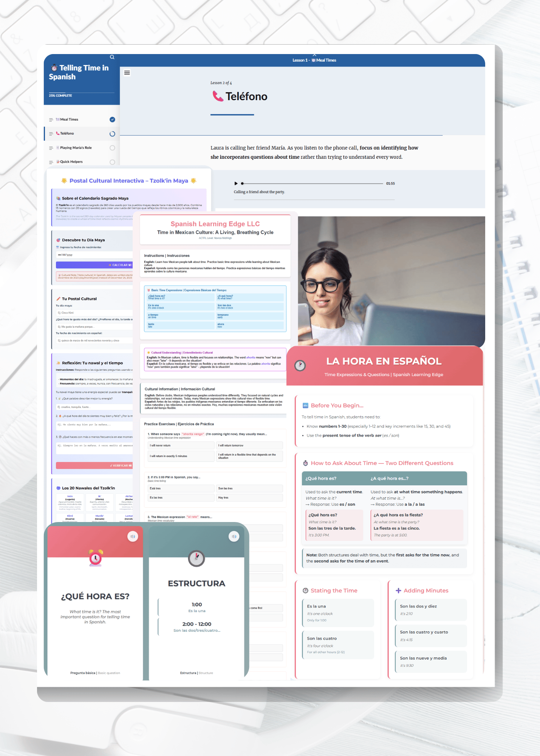Click 'Son las cuatro y cuarto' card
The height and width of the screenshot is (756, 540).
(x=431, y=636)
